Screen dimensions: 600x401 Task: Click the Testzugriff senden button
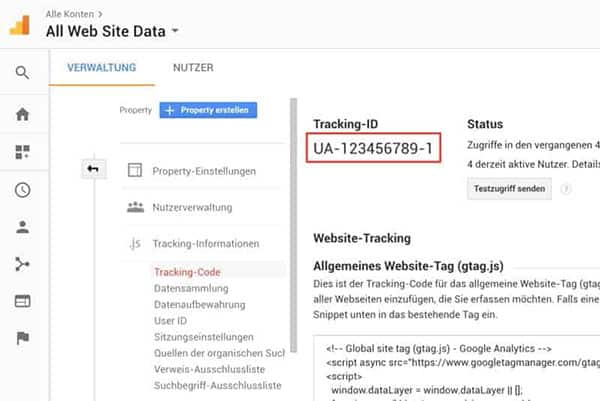509,188
